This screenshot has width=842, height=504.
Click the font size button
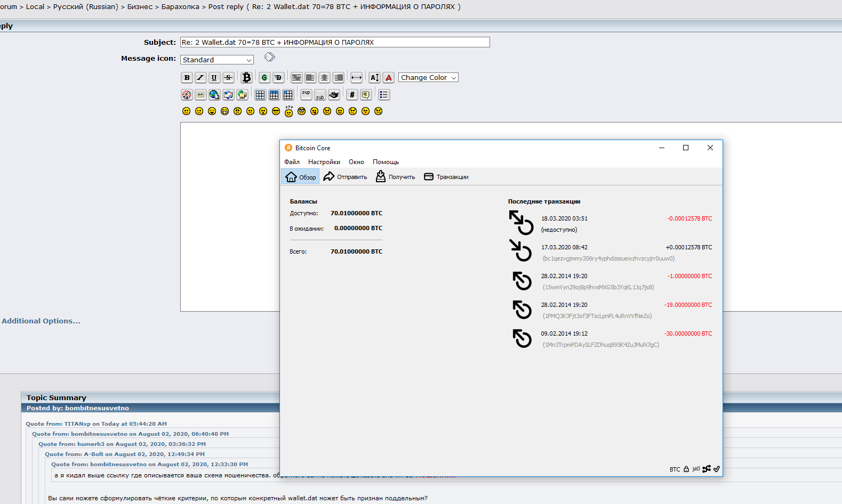(x=375, y=78)
